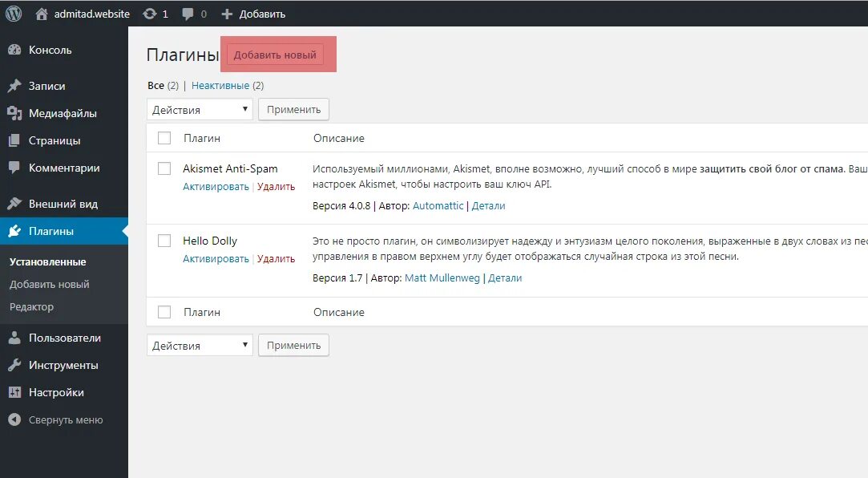Click the WordPress logo icon
Screen dimensions: 868x478
[14, 14]
